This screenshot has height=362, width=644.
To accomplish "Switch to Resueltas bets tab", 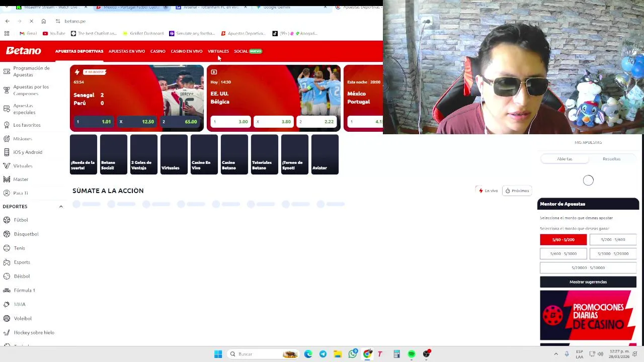I will [x=611, y=159].
